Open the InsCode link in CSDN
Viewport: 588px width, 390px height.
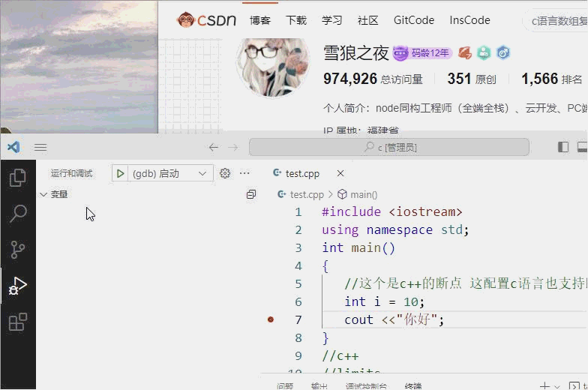[x=469, y=20]
